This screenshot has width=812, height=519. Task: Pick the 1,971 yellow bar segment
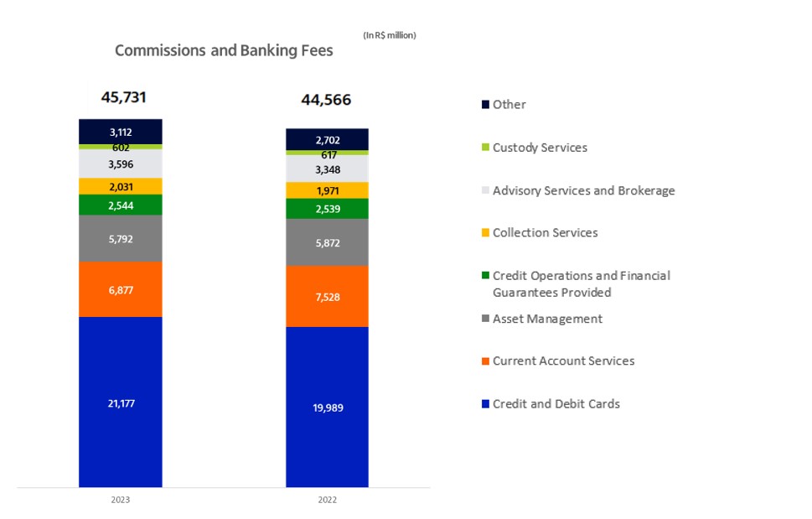coord(327,190)
